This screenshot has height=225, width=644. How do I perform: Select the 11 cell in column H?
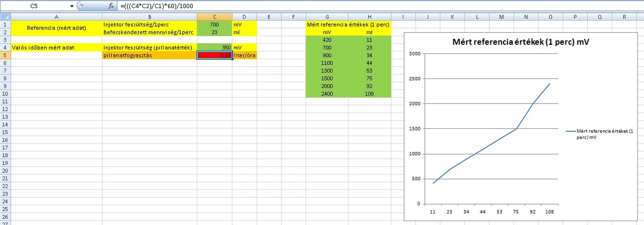click(369, 39)
